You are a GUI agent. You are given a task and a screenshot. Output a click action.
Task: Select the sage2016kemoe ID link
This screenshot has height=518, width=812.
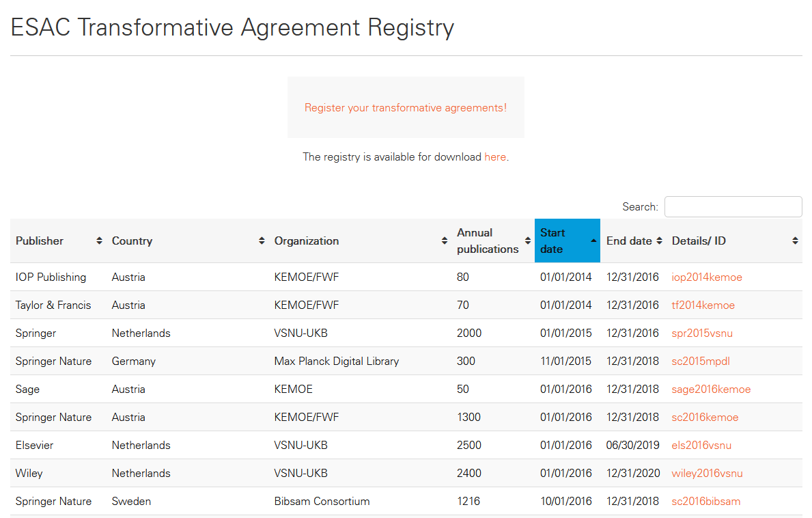click(x=711, y=390)
